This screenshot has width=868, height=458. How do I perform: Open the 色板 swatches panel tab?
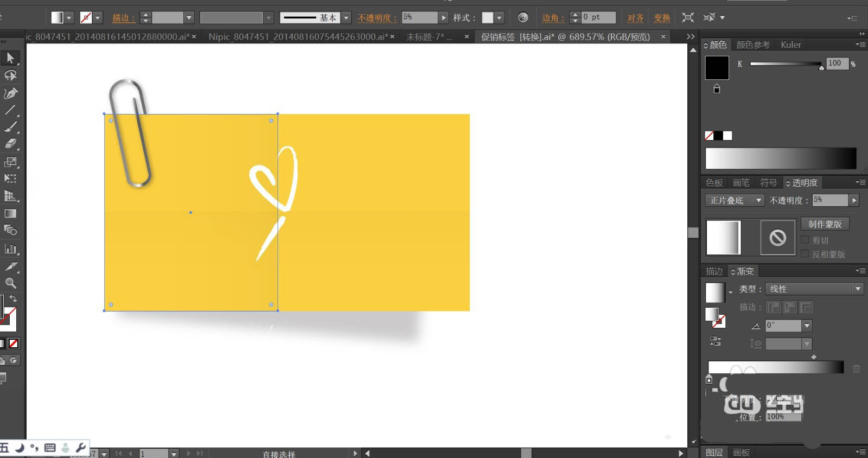[x=714, y=183]
